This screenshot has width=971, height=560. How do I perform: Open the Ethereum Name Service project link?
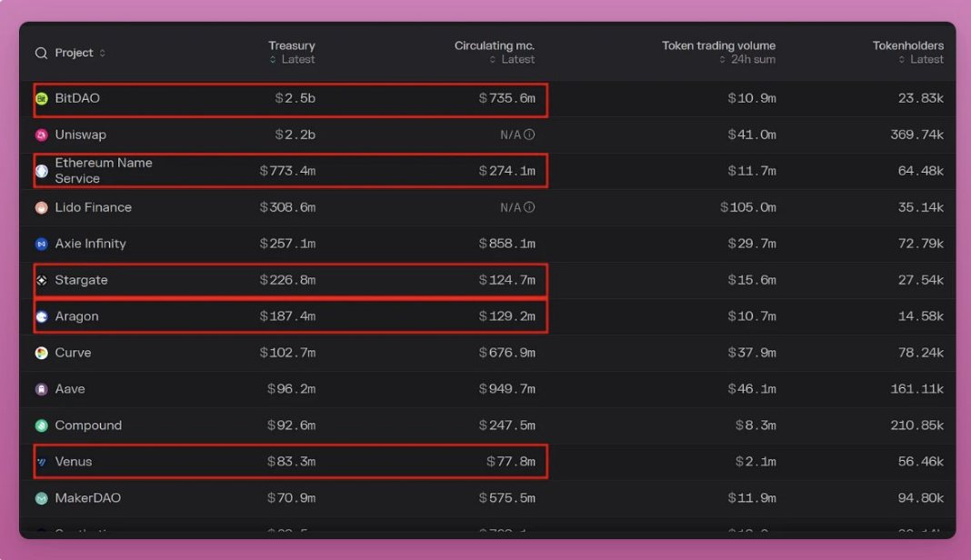click(x=103, y=171)
